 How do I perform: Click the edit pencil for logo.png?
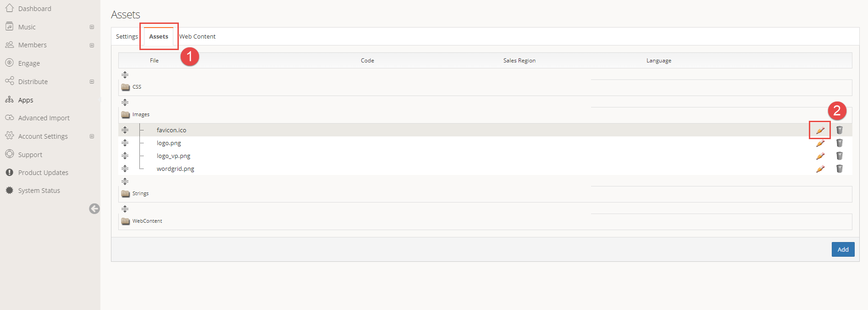[x=820, y=143]
